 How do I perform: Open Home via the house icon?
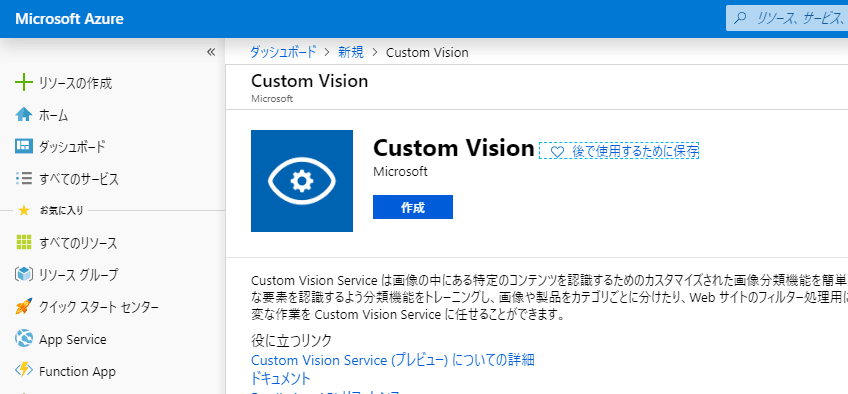click(24, 115)
